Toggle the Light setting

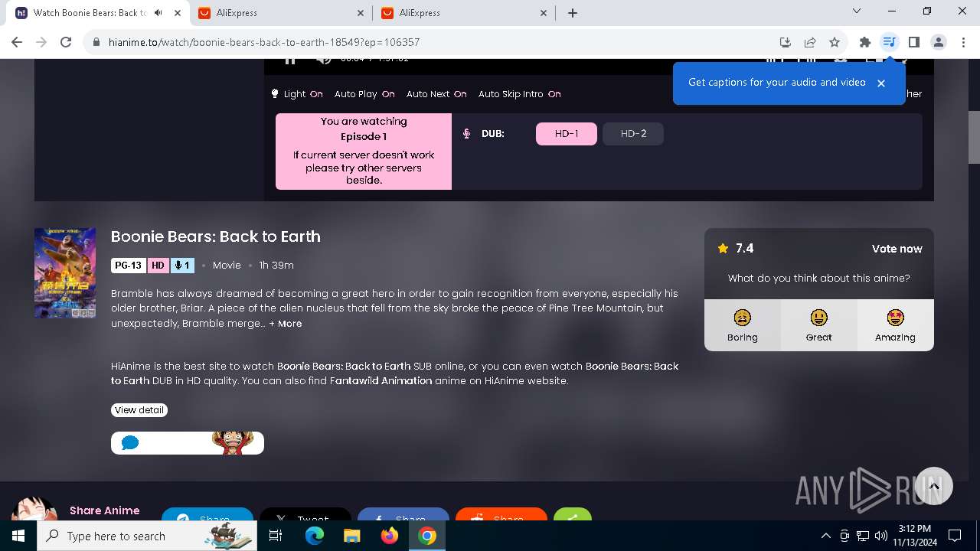point(297,94)
